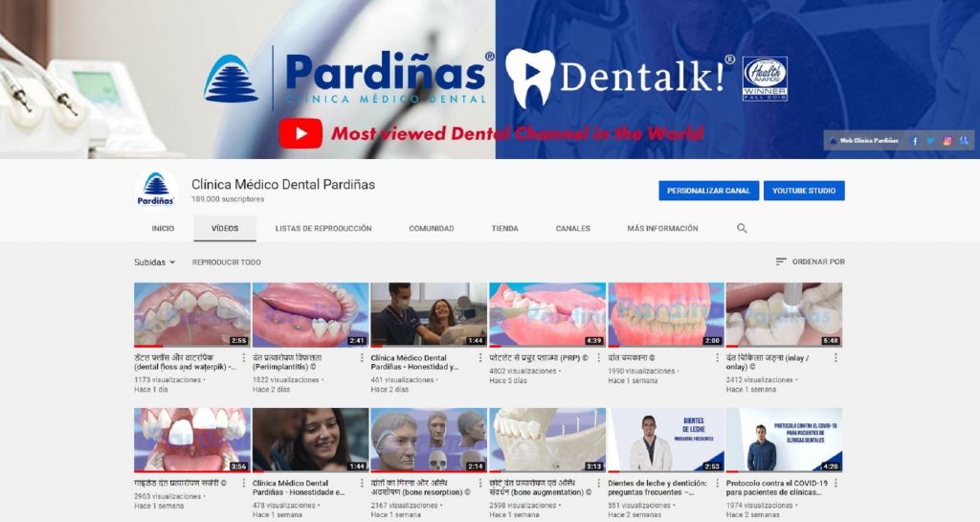Image resolution: width=980 pixels, height=522 pixels.
Task: Open options for Honestidad video posted Hace 2 días
Action: click(480, 357)
